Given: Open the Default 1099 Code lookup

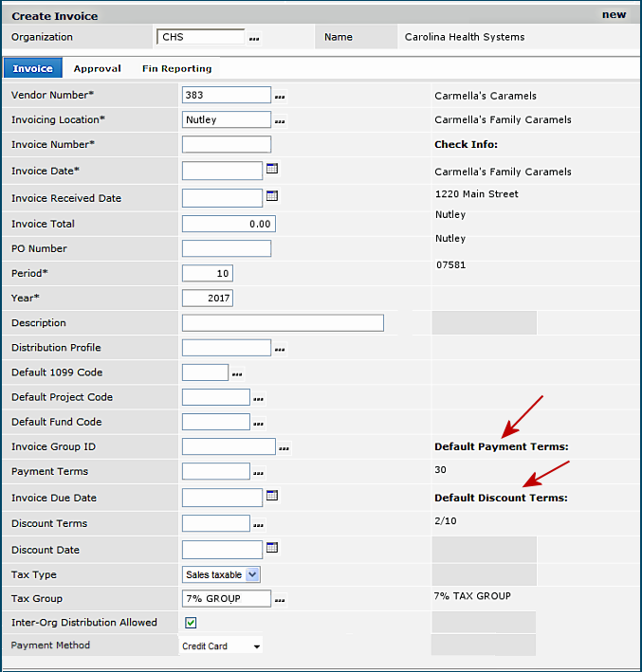Looking at the screenshot, I should [x=237, y=373].
